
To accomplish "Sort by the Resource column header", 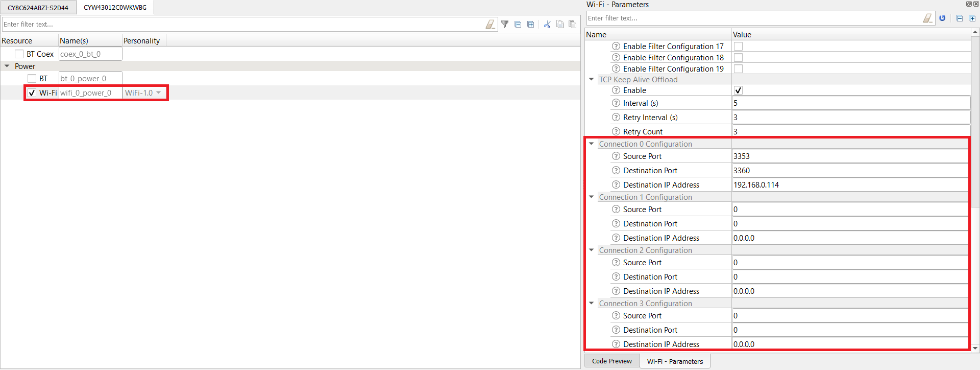I will click(x=29, y=40).
